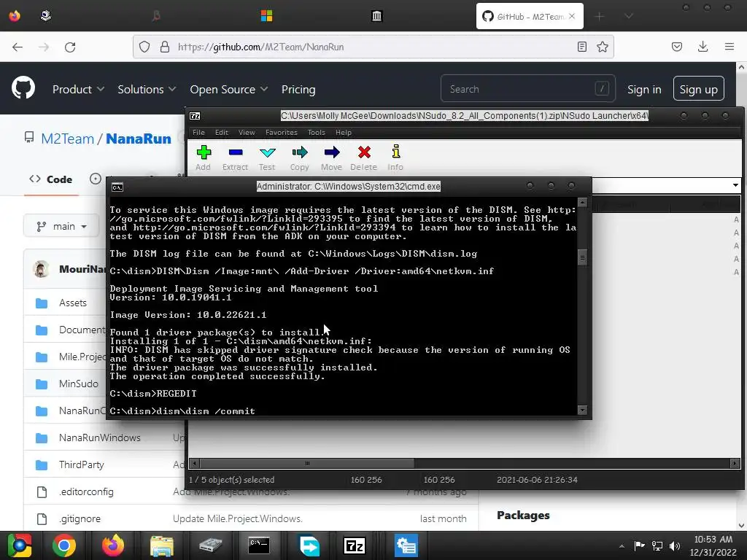
Task: Open the Favorites menu in 7-Zip
Action: [282, 133]
